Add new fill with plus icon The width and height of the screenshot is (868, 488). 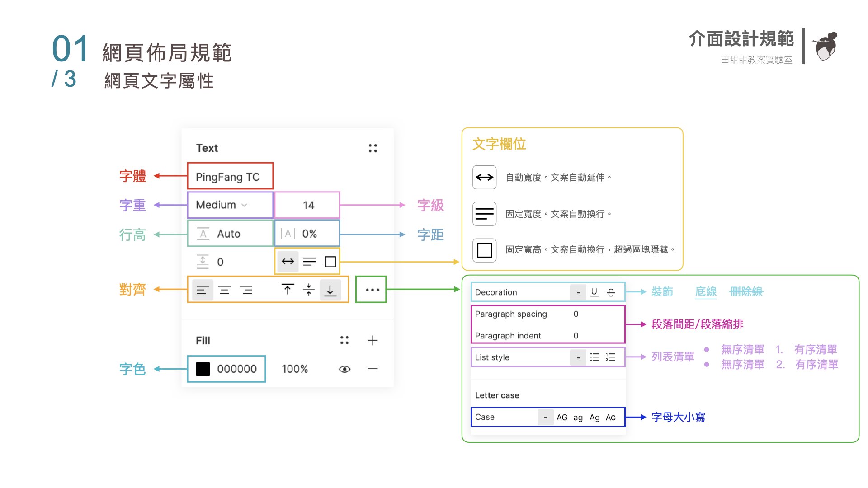click(x=372, y=340)
